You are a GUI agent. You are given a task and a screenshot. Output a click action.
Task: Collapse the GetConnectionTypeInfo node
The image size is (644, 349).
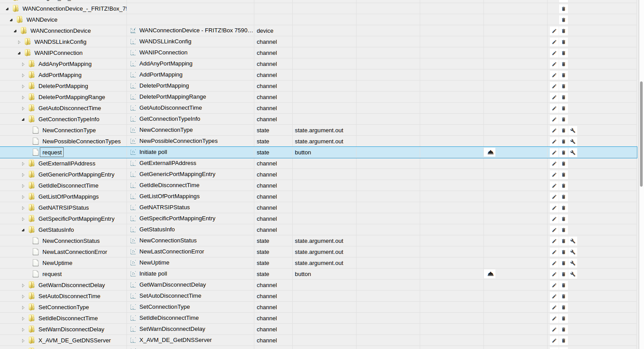(x=23, y=119)
